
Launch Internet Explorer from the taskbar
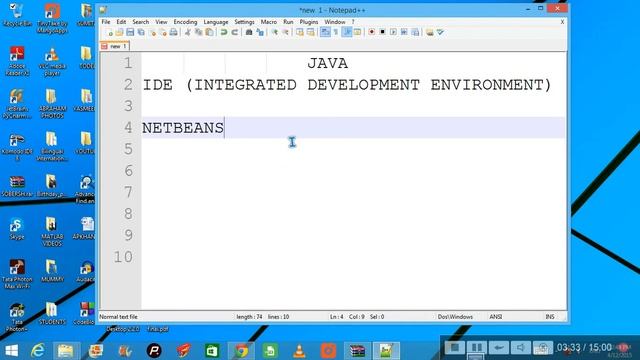pos(38,351)
